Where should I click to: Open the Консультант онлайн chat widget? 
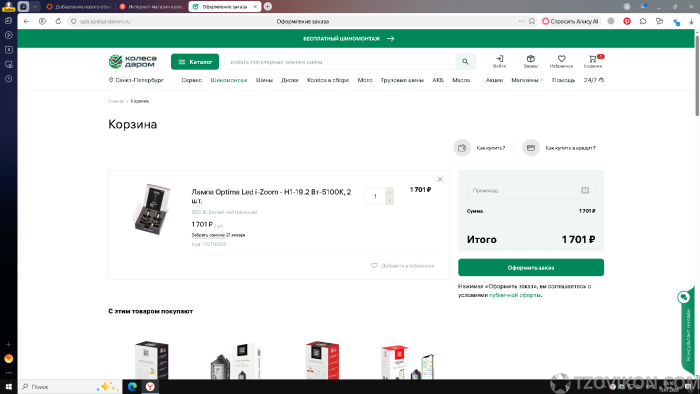pos(688,331)
